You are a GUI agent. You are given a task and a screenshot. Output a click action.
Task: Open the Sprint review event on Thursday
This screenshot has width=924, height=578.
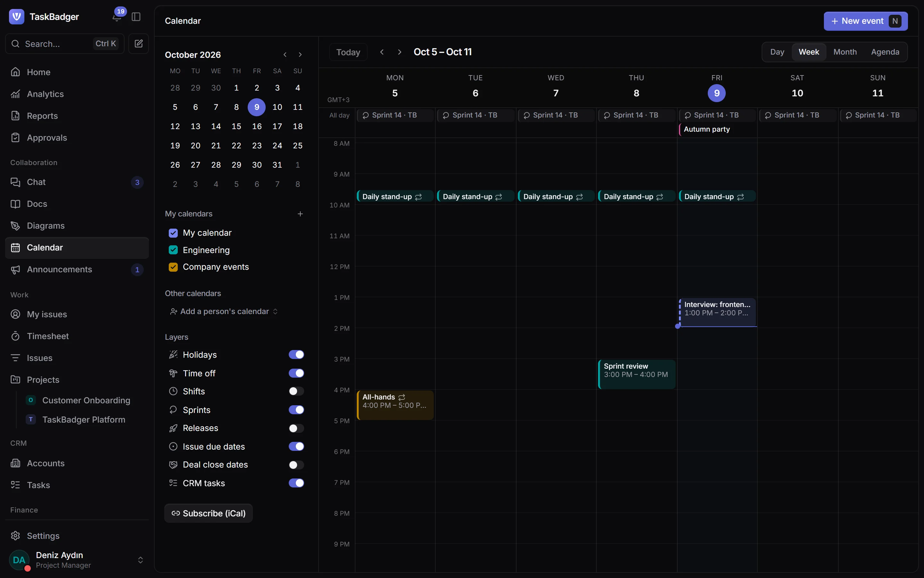tap(637, 374)
